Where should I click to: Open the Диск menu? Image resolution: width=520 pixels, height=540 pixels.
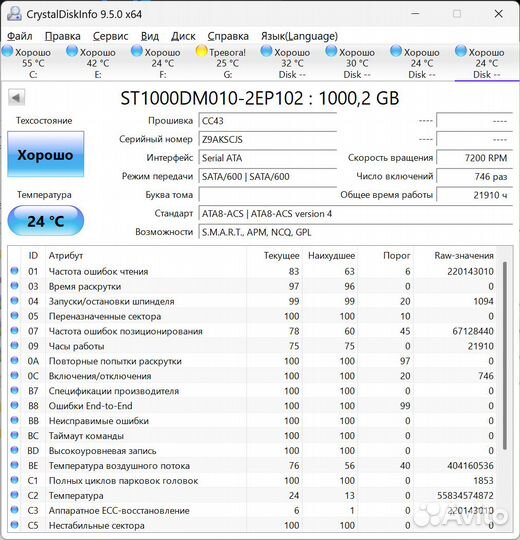point(183,36)
